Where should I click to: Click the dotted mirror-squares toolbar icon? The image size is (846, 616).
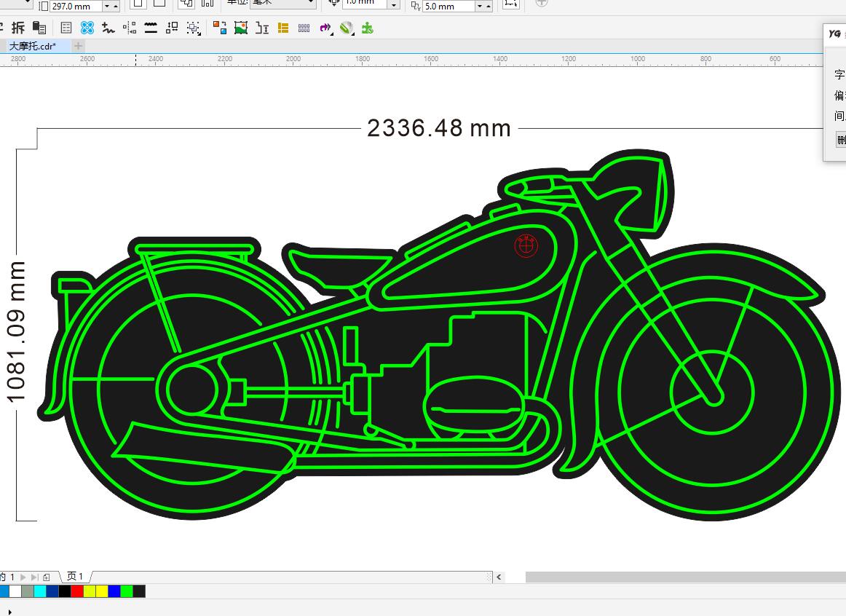click(x=130, y=28)
